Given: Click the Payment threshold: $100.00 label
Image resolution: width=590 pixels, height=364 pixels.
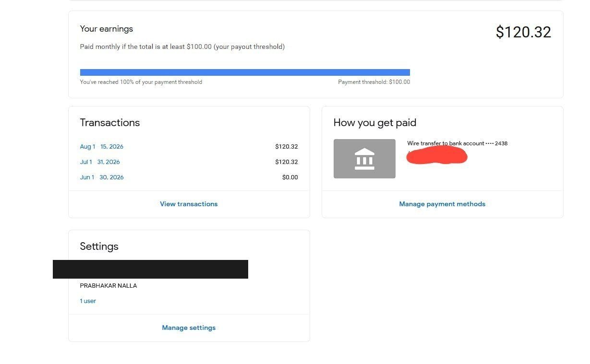Looking at the screenshot, I should coord(374,82).
